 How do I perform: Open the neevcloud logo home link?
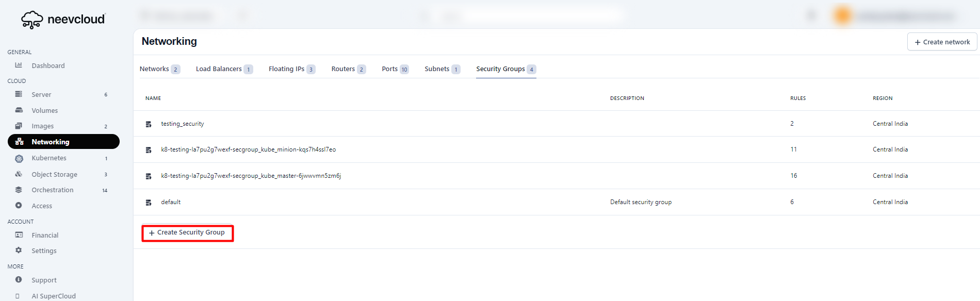tap(63, 20)
